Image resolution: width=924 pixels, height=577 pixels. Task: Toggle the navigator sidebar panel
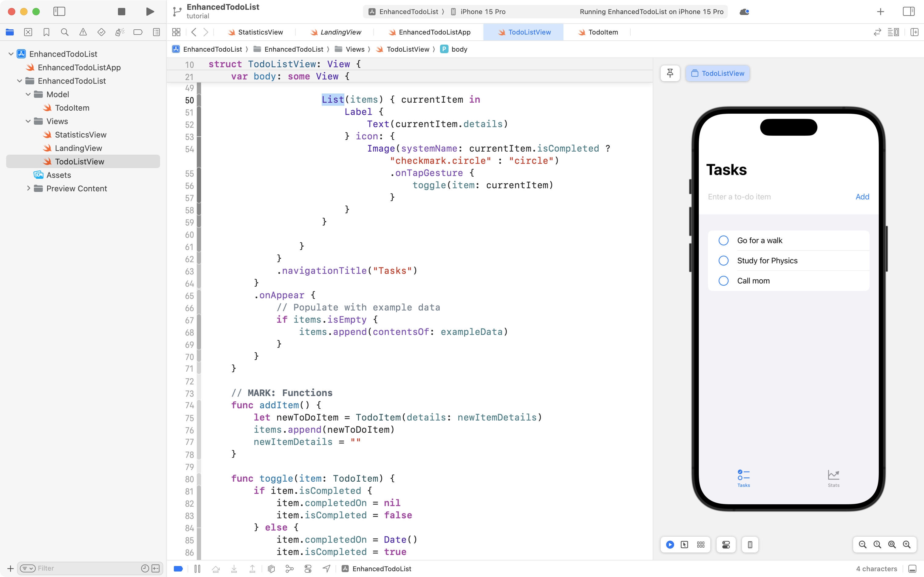[x=59, y=11]
